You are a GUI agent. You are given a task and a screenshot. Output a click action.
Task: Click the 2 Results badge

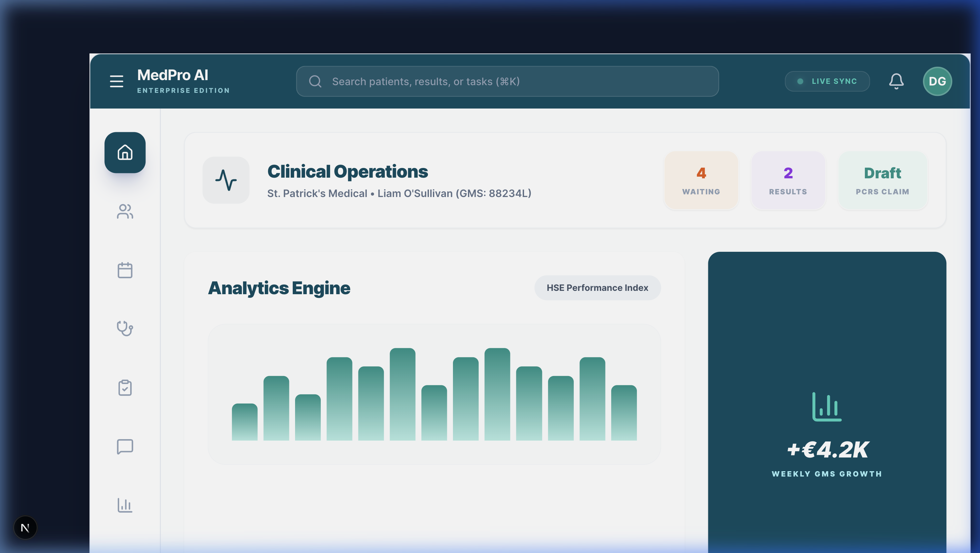coord(788,180)
